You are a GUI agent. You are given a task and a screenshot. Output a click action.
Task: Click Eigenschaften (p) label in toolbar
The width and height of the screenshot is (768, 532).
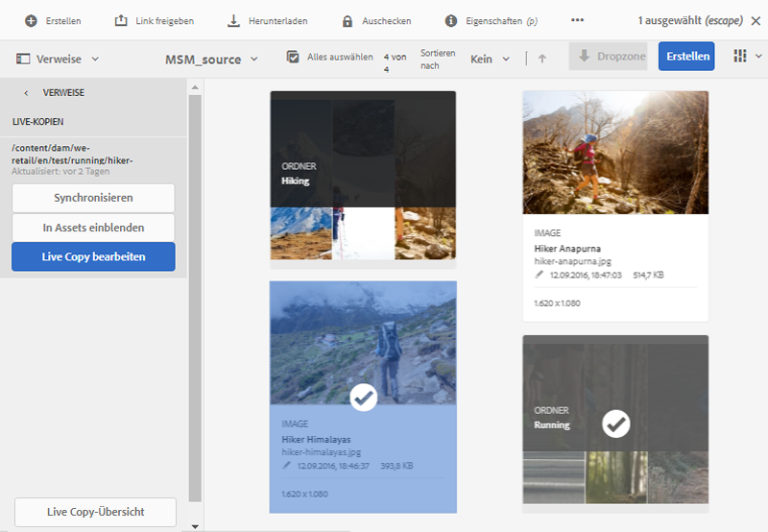[501, 21]
